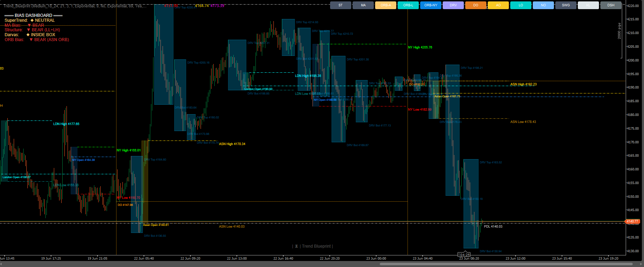Click the ASN High 4170.34 label
This screenshot has height=267, width=644.
click(x=232, y=144)
